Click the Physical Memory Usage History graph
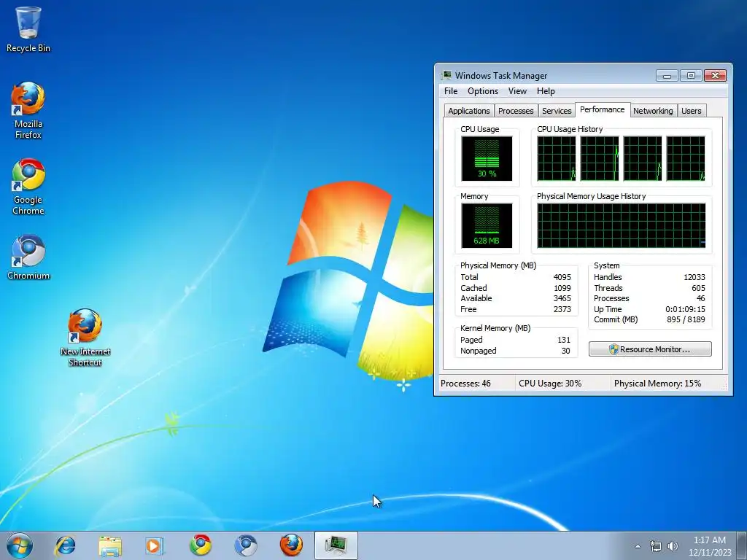The height and width of the screenshot is (560, 747). [x=622, y=226]
